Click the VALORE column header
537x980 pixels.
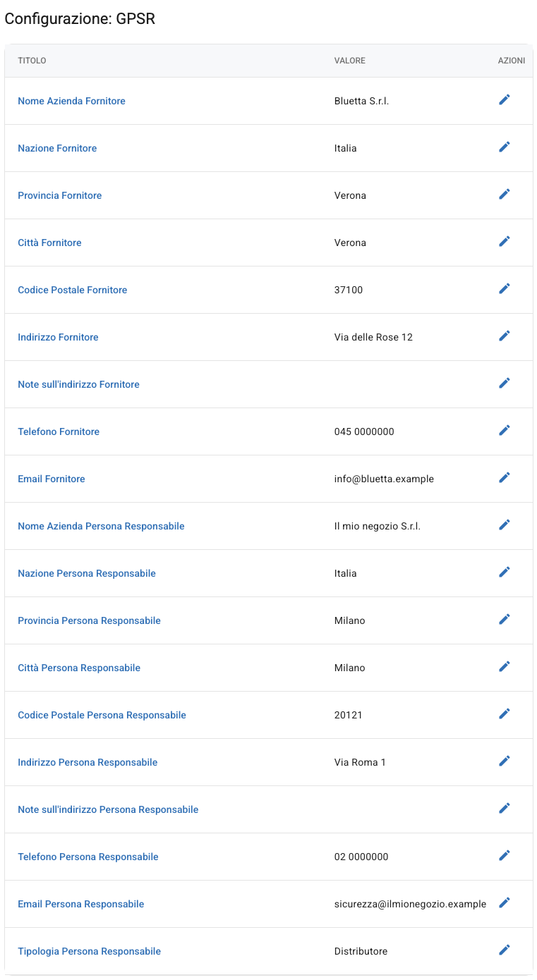pyautogui.click(x=350, y=61)
